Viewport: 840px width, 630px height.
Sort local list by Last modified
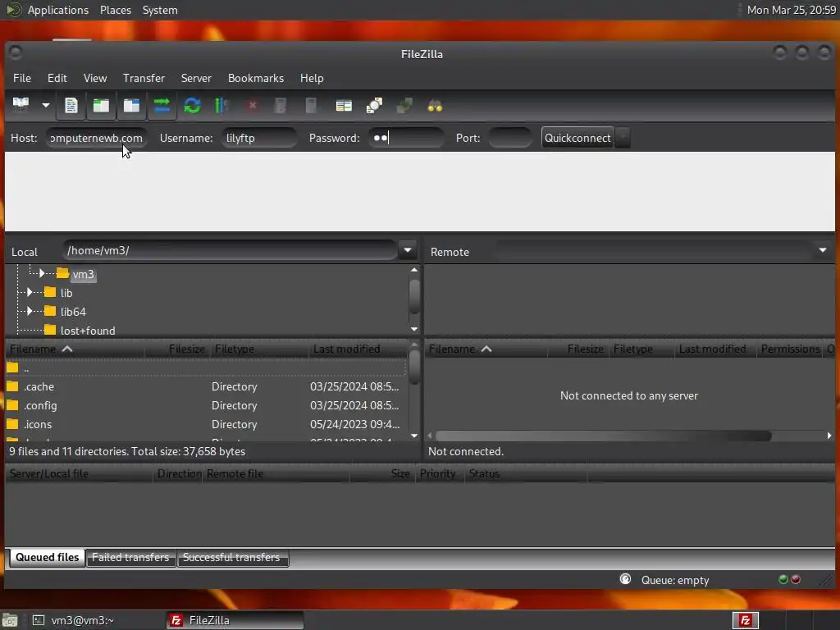click(x=358, y=349)
